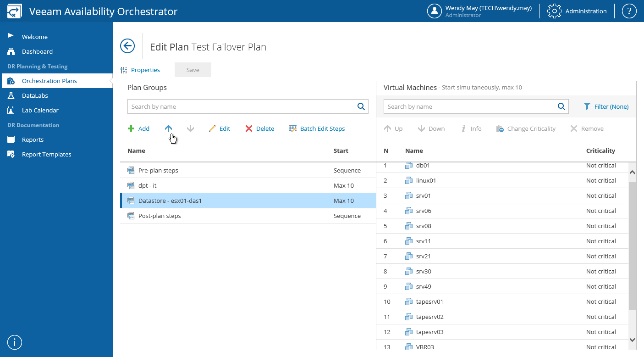
Task: Click the Batch Edit Steps button
Action: coord(317,129)
